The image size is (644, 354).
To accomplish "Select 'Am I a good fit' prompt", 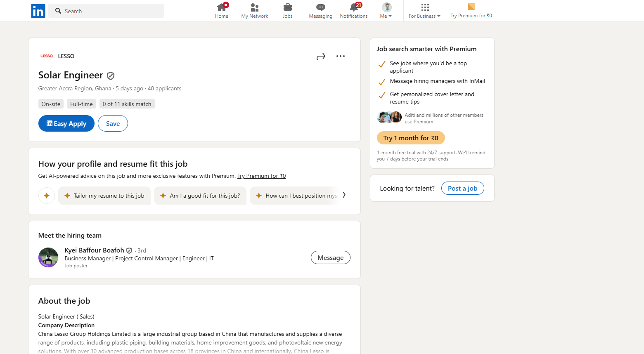I will pos(200,196).
